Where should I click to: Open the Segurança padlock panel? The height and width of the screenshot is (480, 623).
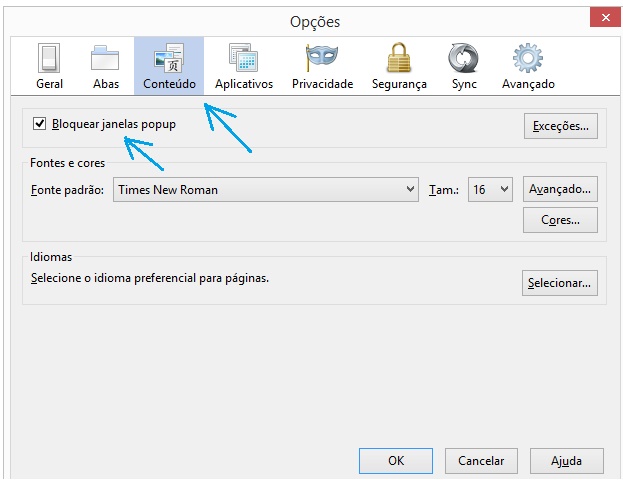point(399,66)
